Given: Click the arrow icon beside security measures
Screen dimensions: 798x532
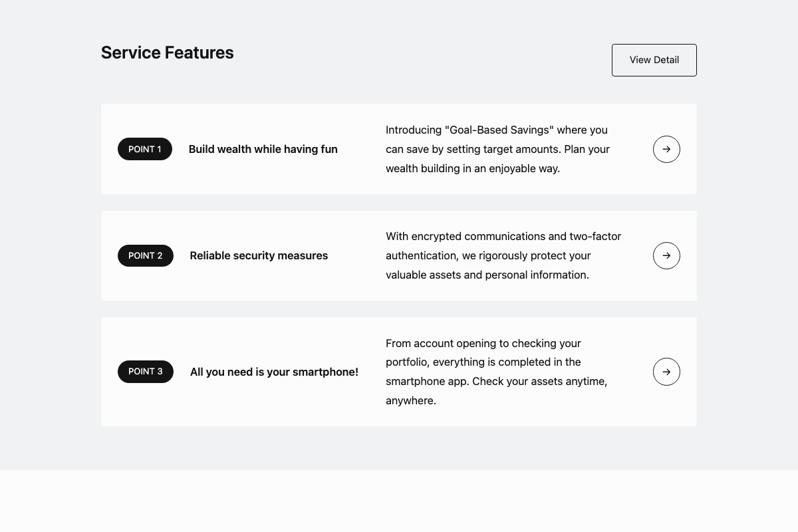Looking at the screenshot, I should click(666, 255).
